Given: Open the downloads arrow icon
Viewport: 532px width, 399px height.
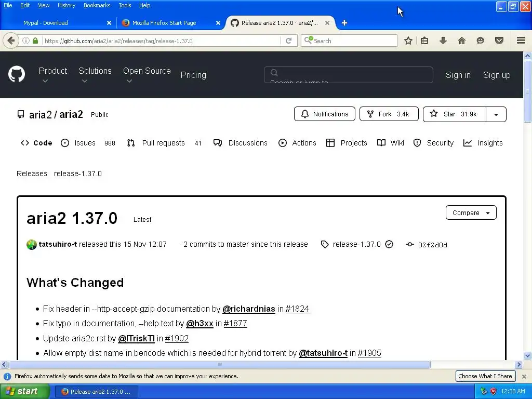Looking at the screenshot, I should pos(443,41).
